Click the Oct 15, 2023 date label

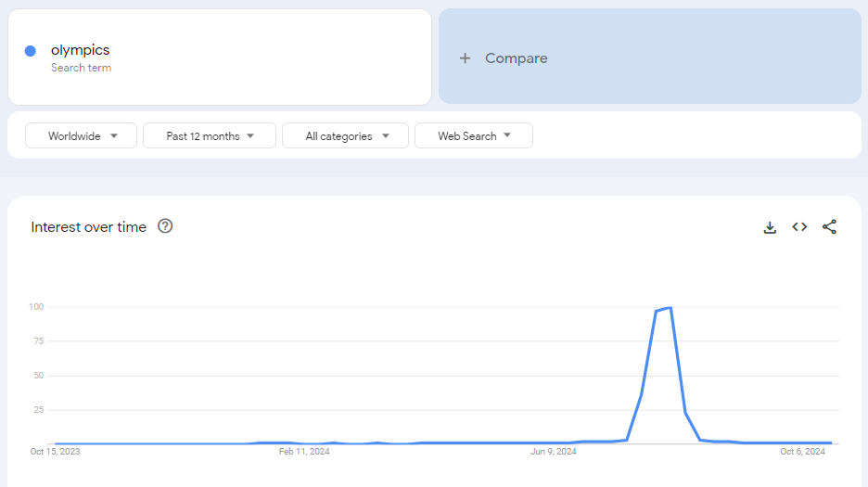tap(55, 453)
